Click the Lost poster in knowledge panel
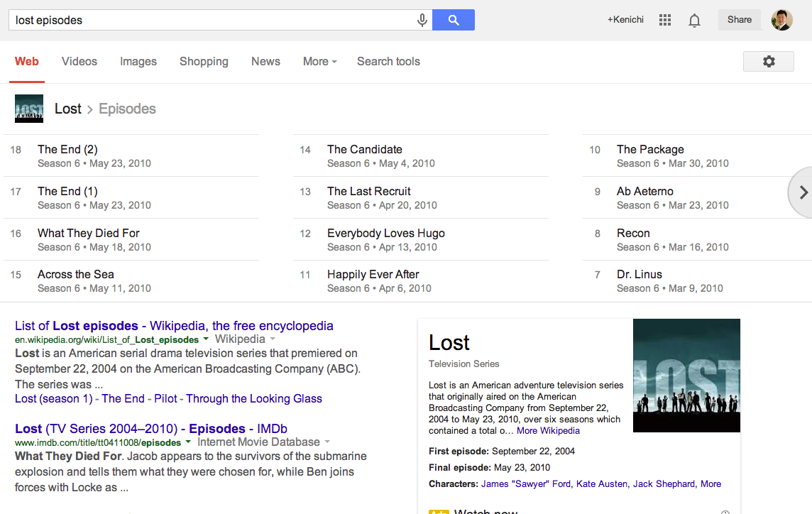 (686, 375)
